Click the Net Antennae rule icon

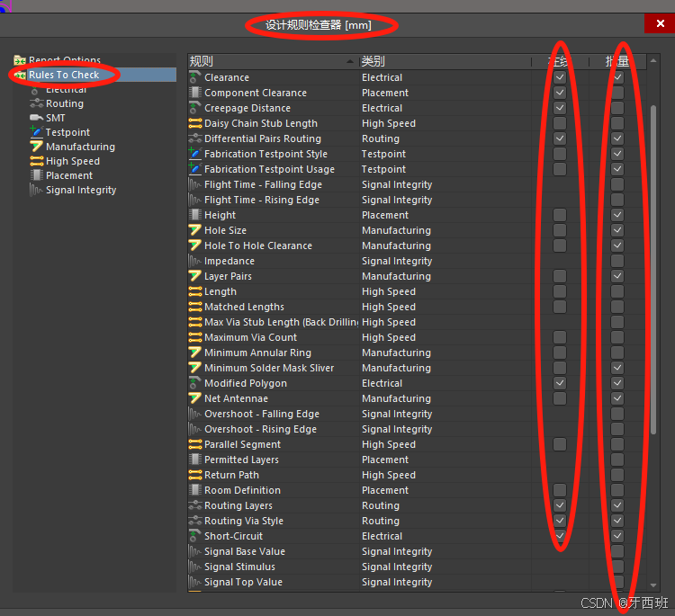195,398
